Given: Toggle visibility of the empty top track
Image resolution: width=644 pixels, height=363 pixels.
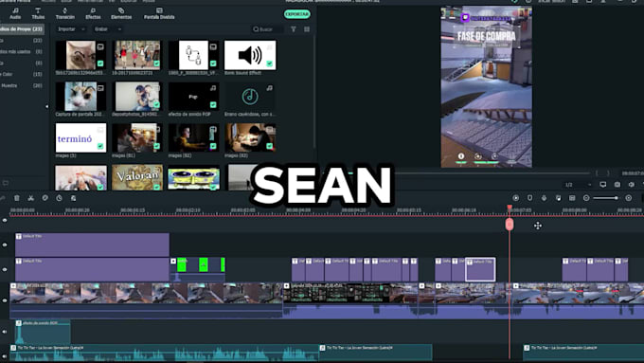Looking at the screenshot, I should (x=5, y=220).
